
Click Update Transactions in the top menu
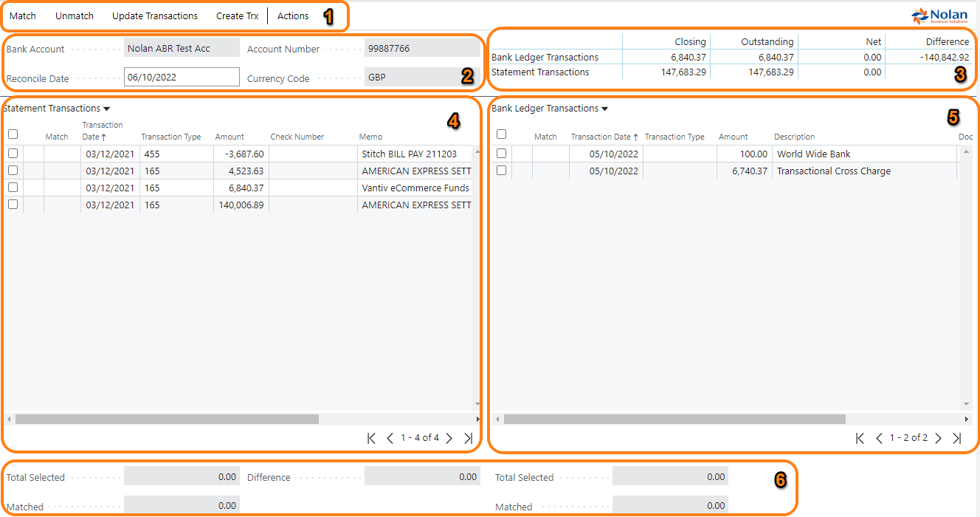(x=155, y=16)
